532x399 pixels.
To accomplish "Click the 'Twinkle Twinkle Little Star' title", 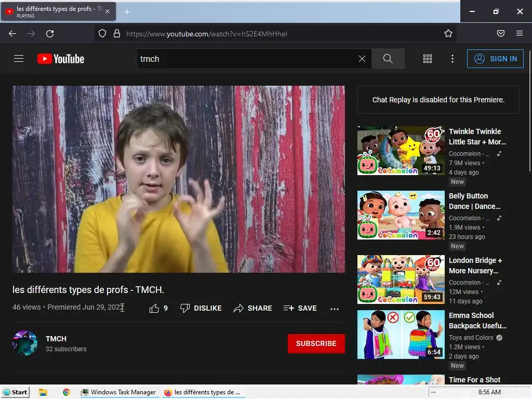I will tap(477, 137).
